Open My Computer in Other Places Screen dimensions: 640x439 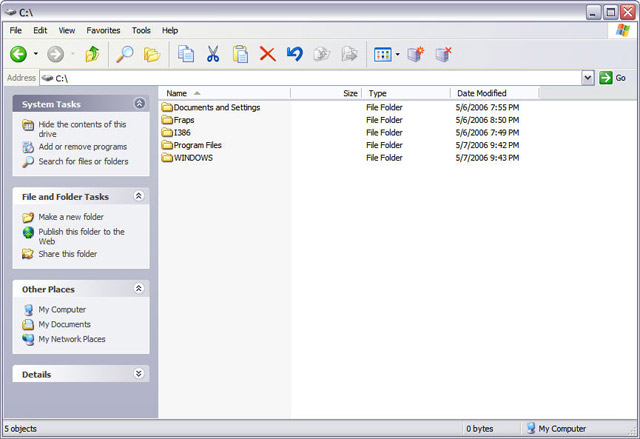[62, 309]
